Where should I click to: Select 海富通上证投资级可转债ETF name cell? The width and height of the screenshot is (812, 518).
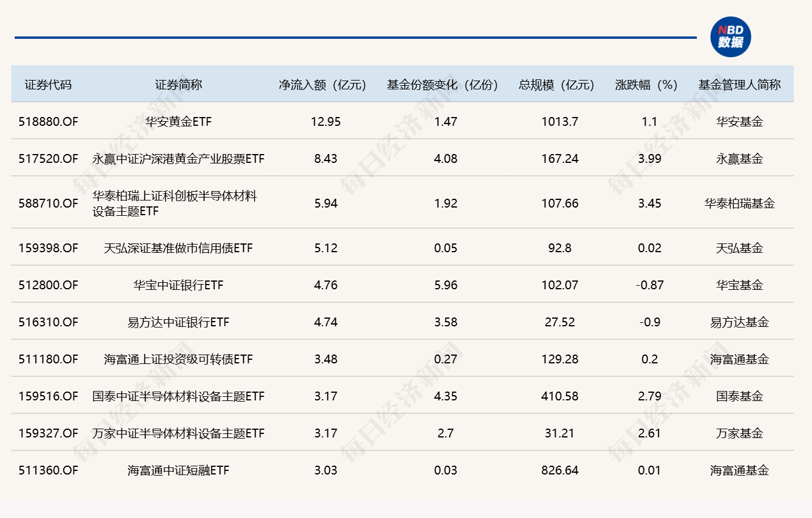tap(178, 359)
